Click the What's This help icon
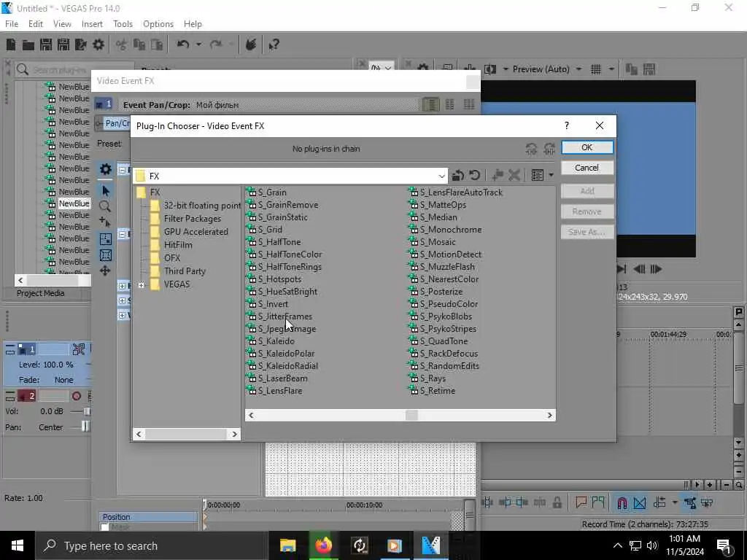The image size is (747, 560). click(x=274, y=44)
